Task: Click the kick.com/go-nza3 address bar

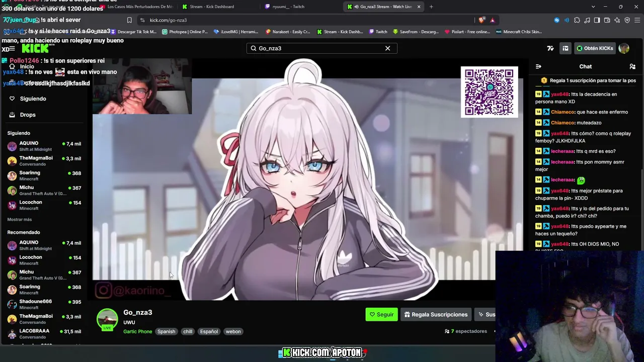Action: pyautogui.click(x=307, y=20)
